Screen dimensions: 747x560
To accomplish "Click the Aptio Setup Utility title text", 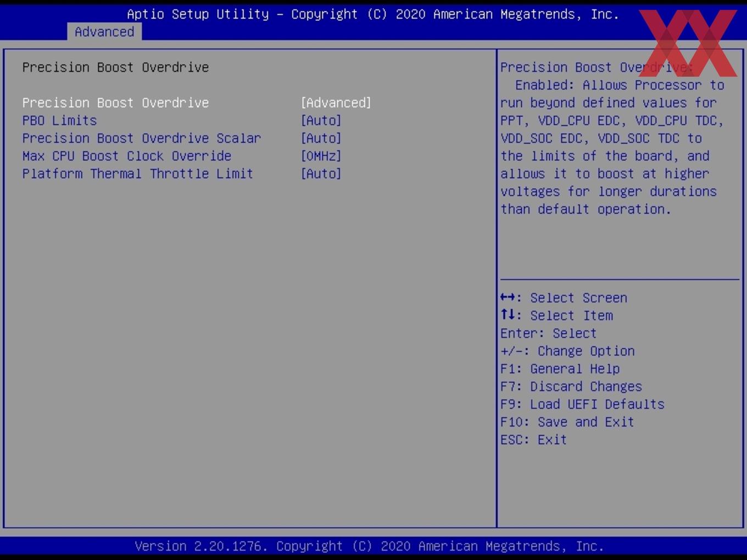I will [x=373, y=14].
